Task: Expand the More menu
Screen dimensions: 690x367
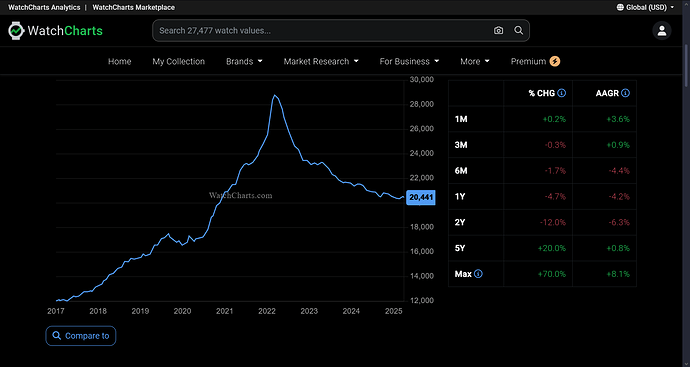Action: coord(475,62)
